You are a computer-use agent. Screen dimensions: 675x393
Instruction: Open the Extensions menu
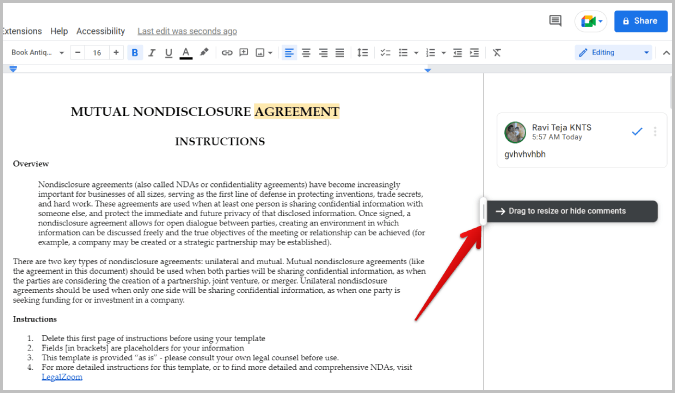[x=22, y=31]
